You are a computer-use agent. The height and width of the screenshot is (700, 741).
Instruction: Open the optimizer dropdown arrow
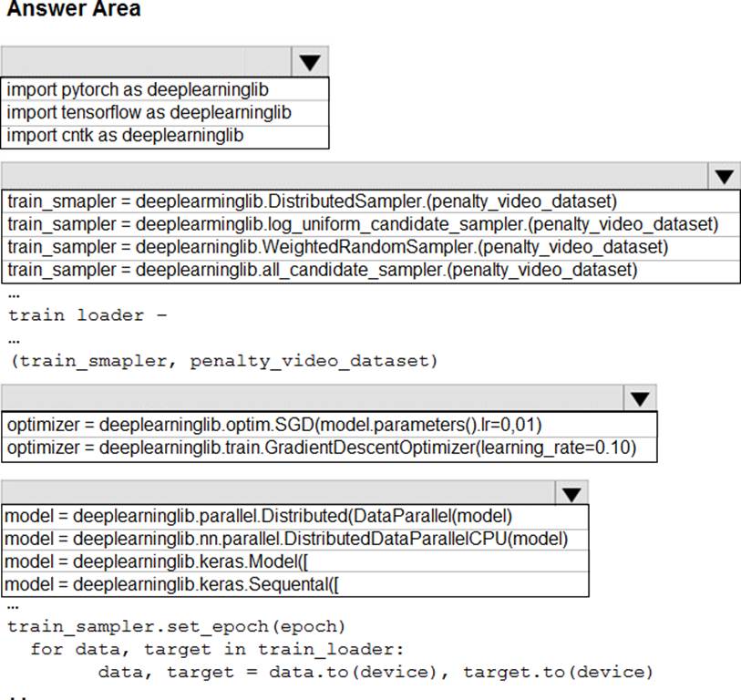point(639,398)
